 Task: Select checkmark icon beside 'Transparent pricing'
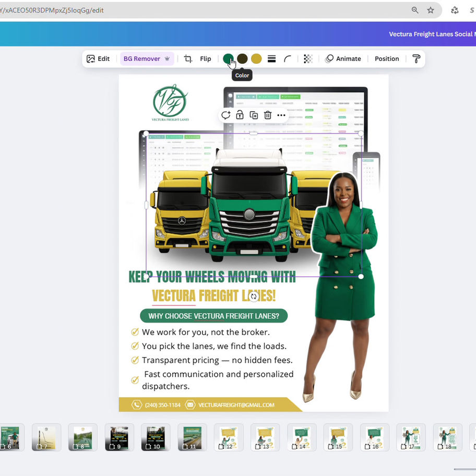pos(135,360)
